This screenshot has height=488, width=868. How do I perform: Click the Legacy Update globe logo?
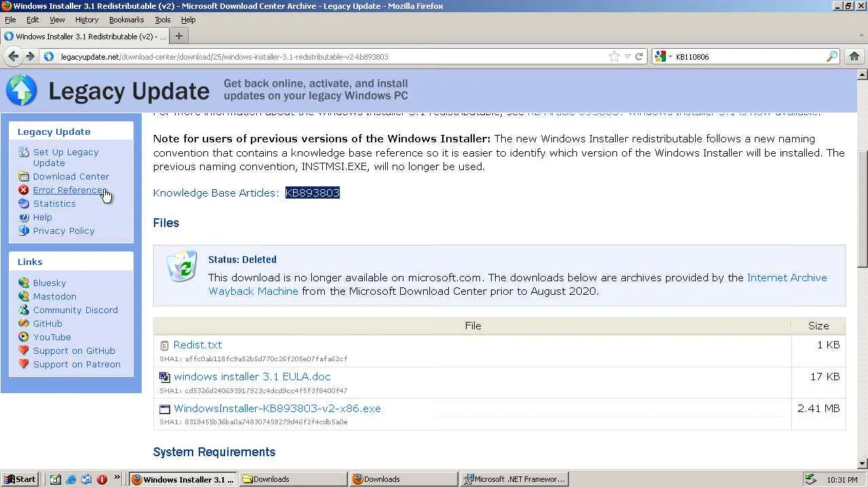[22, 90]
